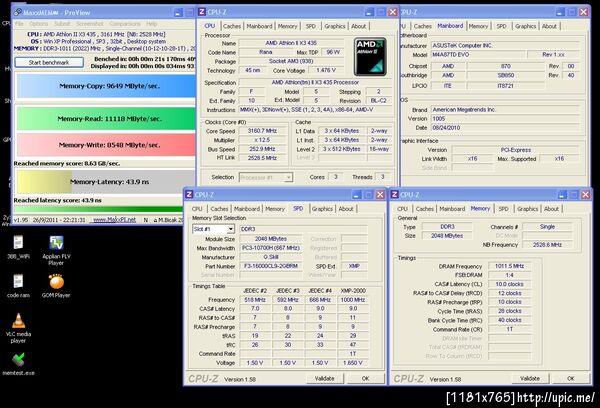Click Validate in the Memory CPU-Z window

[x=530, y=378]
